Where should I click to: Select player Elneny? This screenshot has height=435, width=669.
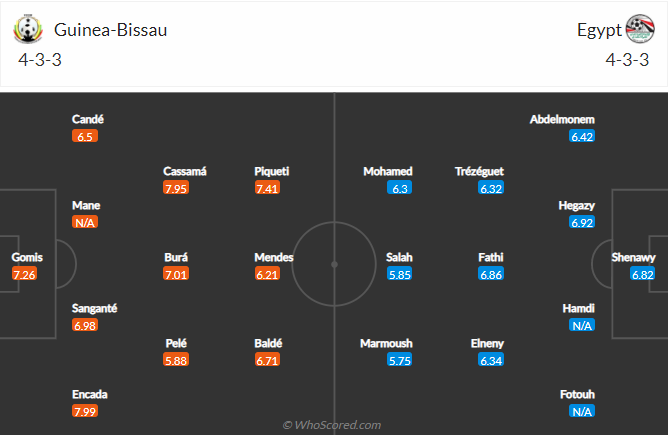(488, 343)
